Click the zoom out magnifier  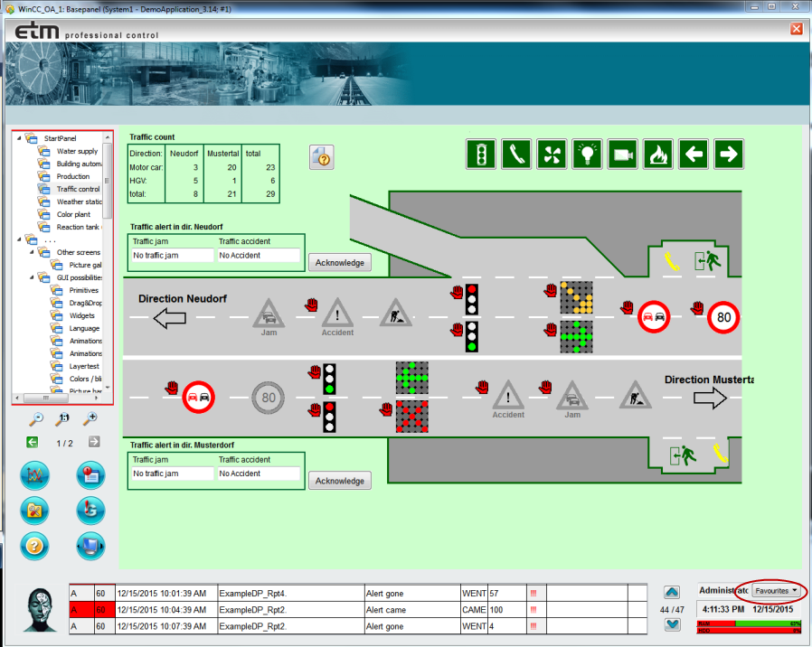tap(36, 418)
